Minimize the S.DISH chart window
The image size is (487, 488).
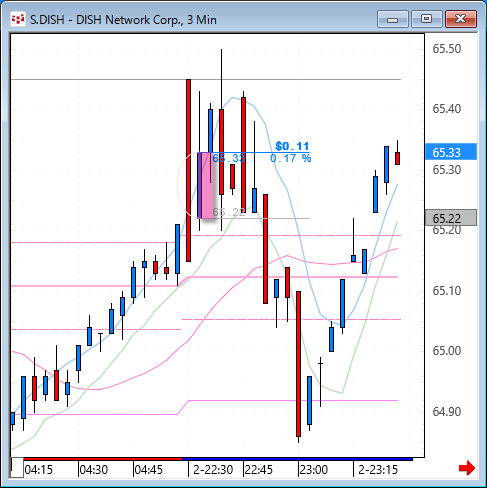(393, 19)
